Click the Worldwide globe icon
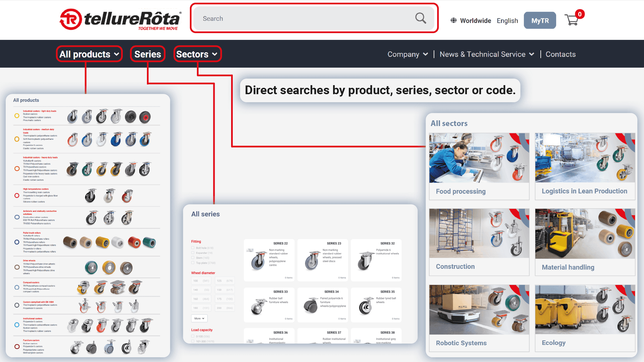This screenshot has width=644, height=362. point(453,20)
